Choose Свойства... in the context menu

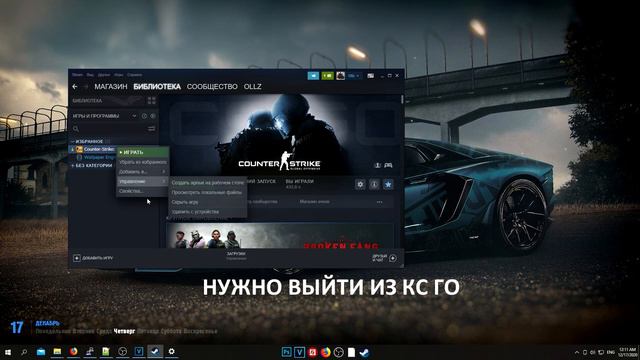[x=142, y=191]
